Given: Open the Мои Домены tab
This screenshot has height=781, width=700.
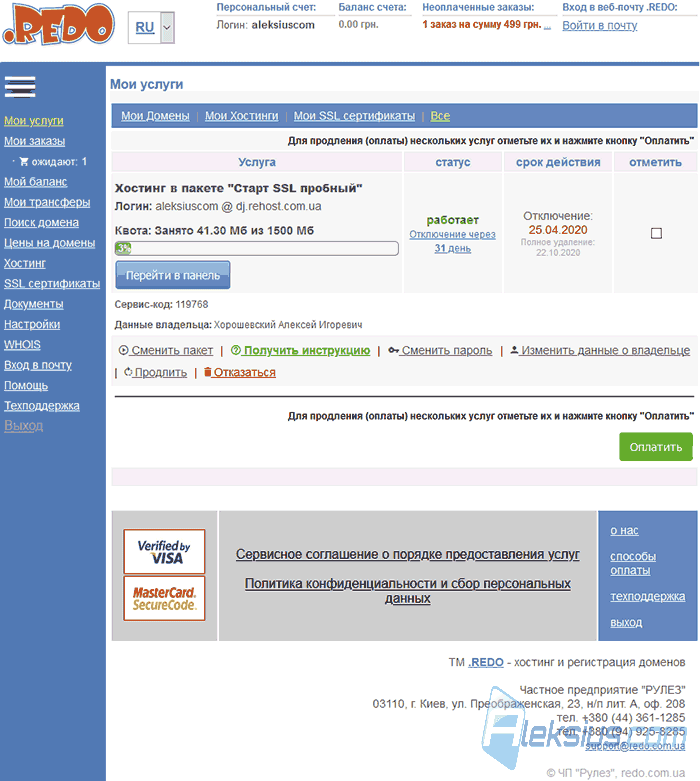Looking at the screenshot, I should point(155,116).
